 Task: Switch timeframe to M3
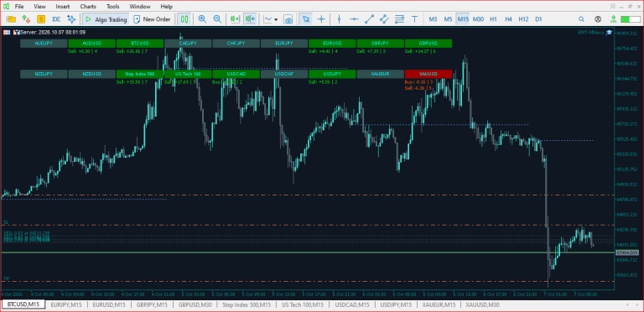[433, 19]
